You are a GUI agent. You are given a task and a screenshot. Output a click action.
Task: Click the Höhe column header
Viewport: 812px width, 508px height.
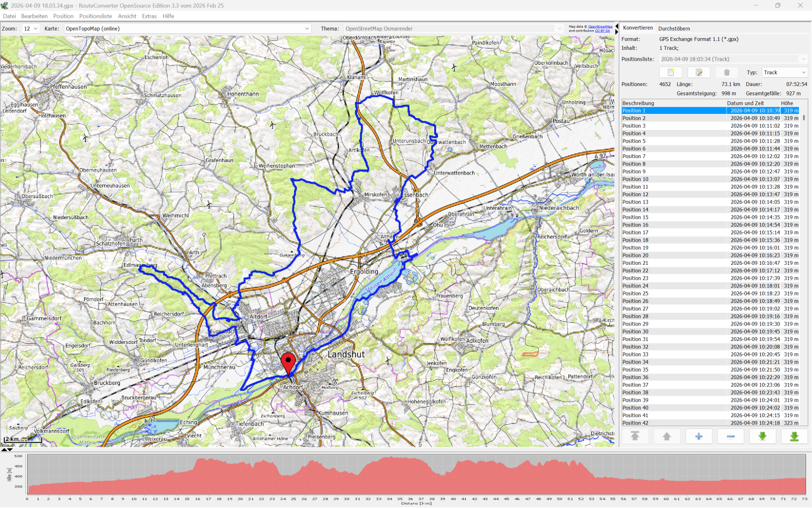click(x=787, y=103)
